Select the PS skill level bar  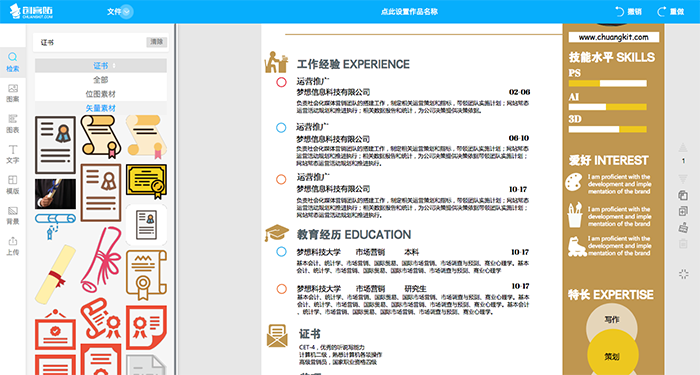point(608,83)
